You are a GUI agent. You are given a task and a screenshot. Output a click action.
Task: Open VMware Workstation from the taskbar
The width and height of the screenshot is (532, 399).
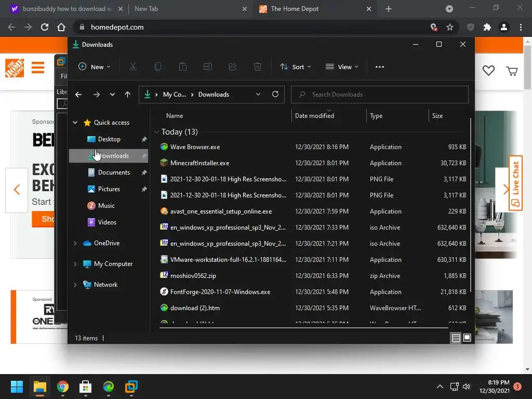pyautogui.click(x=131, y=387)
